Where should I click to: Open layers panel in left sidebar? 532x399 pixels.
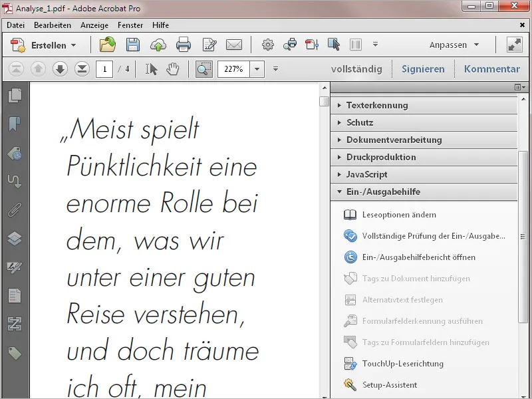(x=15, y=238)
